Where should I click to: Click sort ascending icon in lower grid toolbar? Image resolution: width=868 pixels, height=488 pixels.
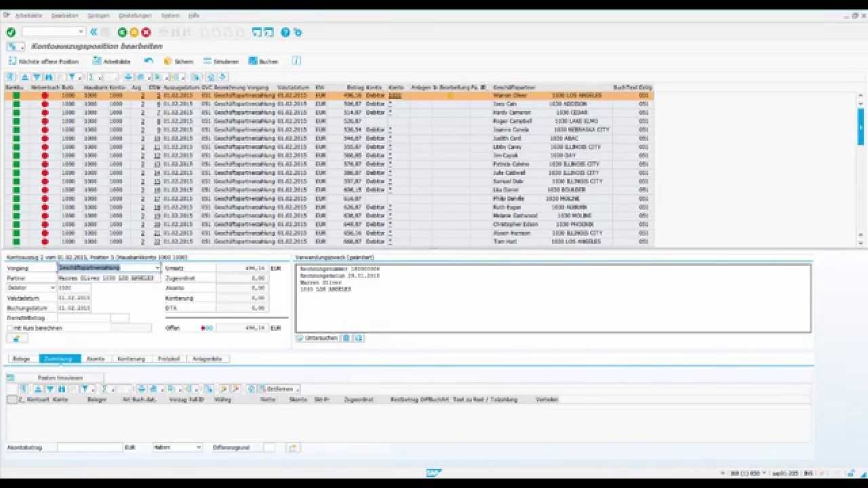39,389
